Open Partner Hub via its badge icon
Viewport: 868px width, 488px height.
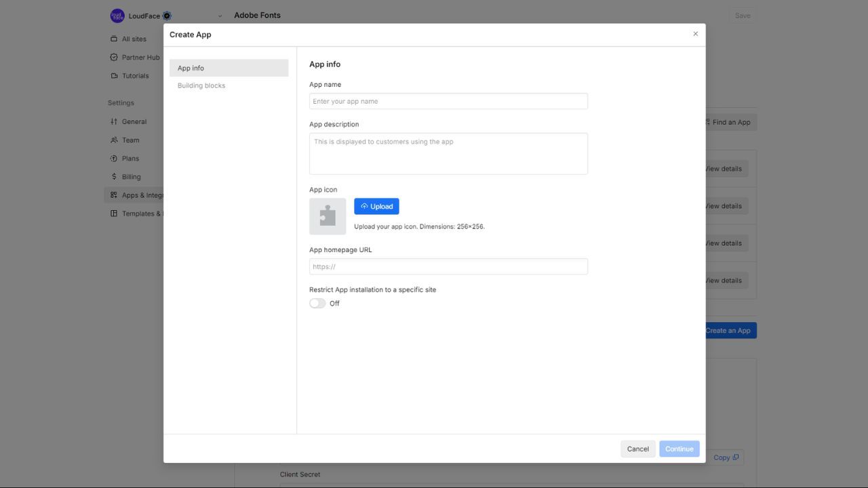point(113,57)
